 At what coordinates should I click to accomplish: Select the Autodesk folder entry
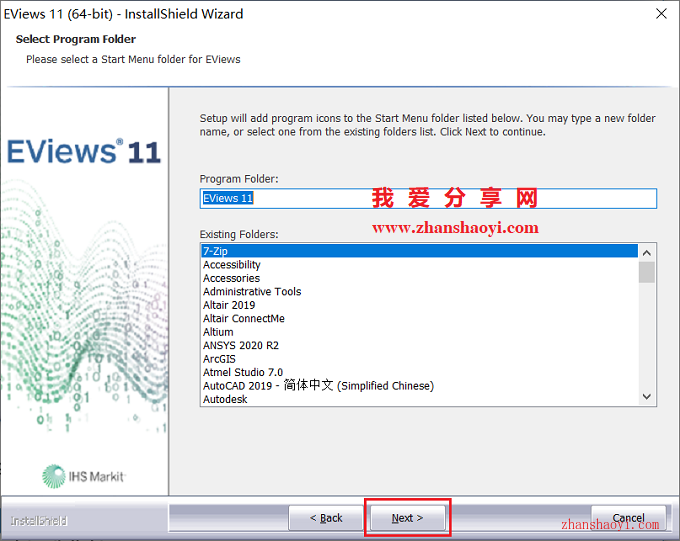(x=419, y=399)
